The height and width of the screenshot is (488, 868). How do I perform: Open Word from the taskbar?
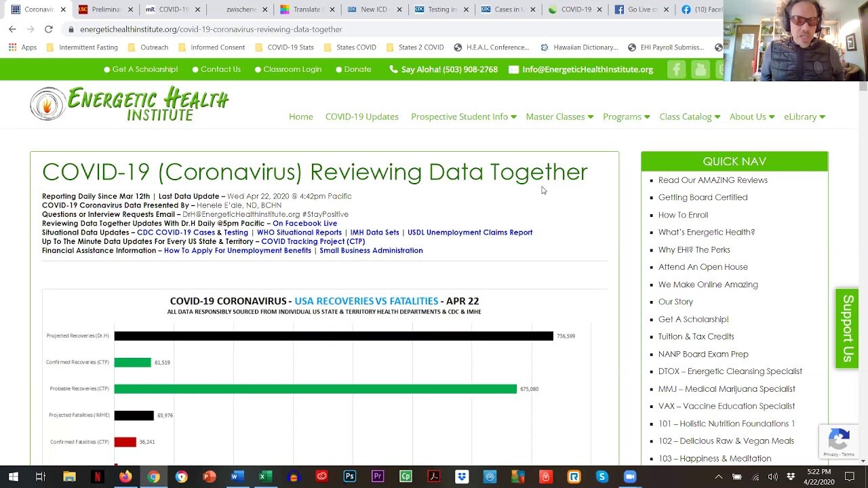coord(237,476)
